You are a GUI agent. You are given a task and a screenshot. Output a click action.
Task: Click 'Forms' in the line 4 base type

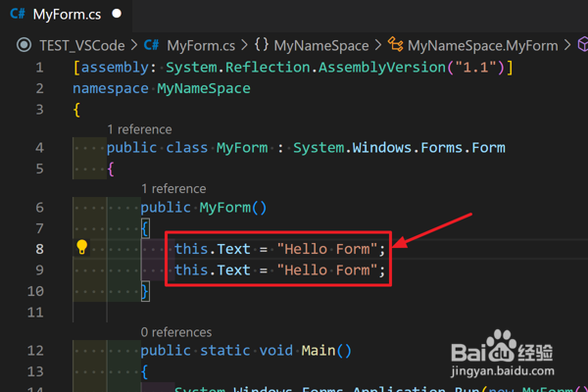tap(442, 148)
